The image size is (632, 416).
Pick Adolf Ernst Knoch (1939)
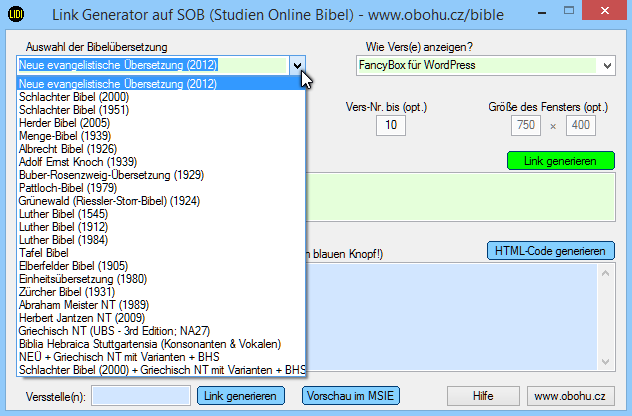[x=161, y=162]
